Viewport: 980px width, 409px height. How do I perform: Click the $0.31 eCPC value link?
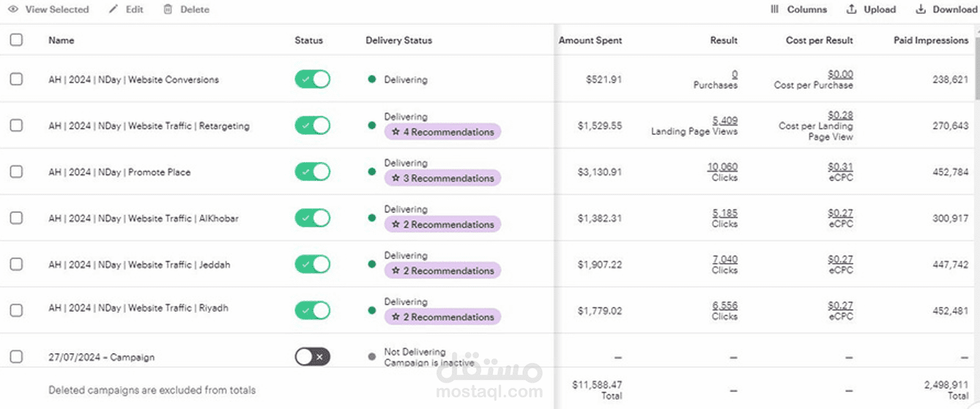tap(840, 166)
